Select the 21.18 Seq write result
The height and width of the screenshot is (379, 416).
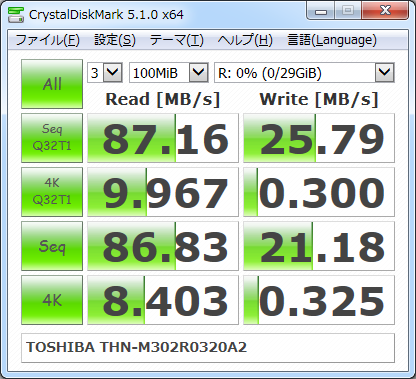[319, 246]
